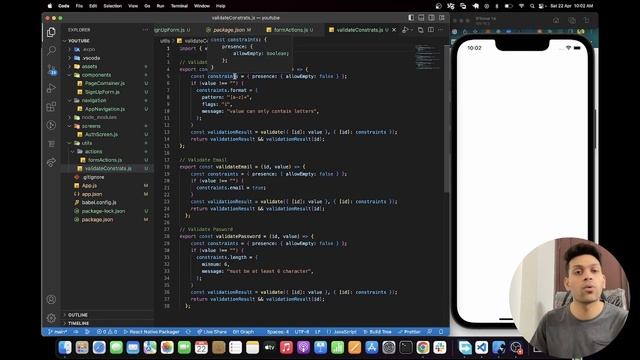Open the View menu
Viewport: 640px width, 360px height.
click(133, 6)
